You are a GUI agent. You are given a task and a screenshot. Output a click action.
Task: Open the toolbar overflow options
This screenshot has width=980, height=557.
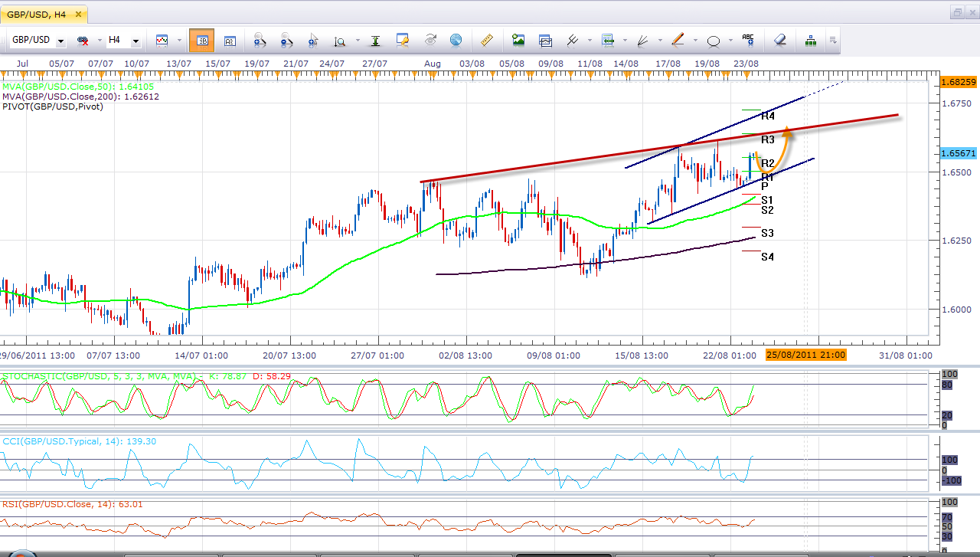point(833,41)
